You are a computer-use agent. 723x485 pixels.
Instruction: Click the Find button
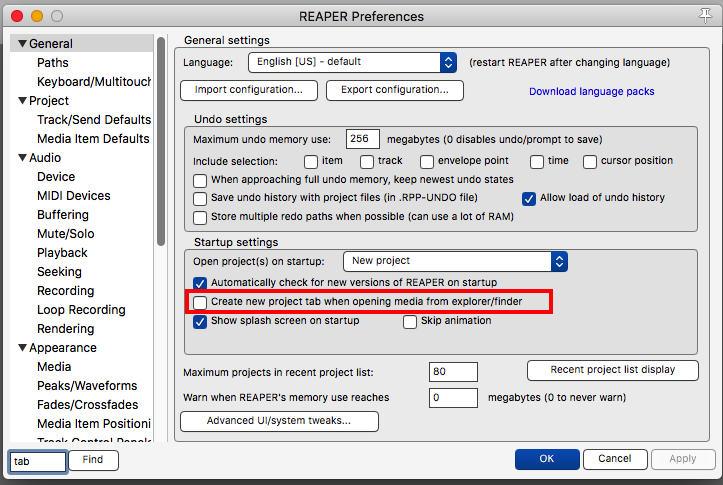(x=93, y=460)
